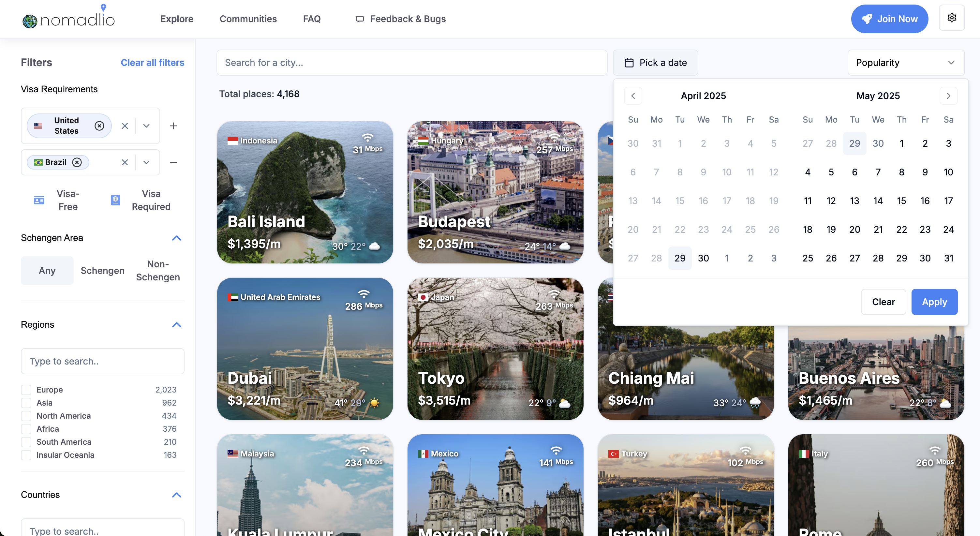Screen dimensions: 980x536
Task: Open the Tokyo city card
Action: [495, 349]
